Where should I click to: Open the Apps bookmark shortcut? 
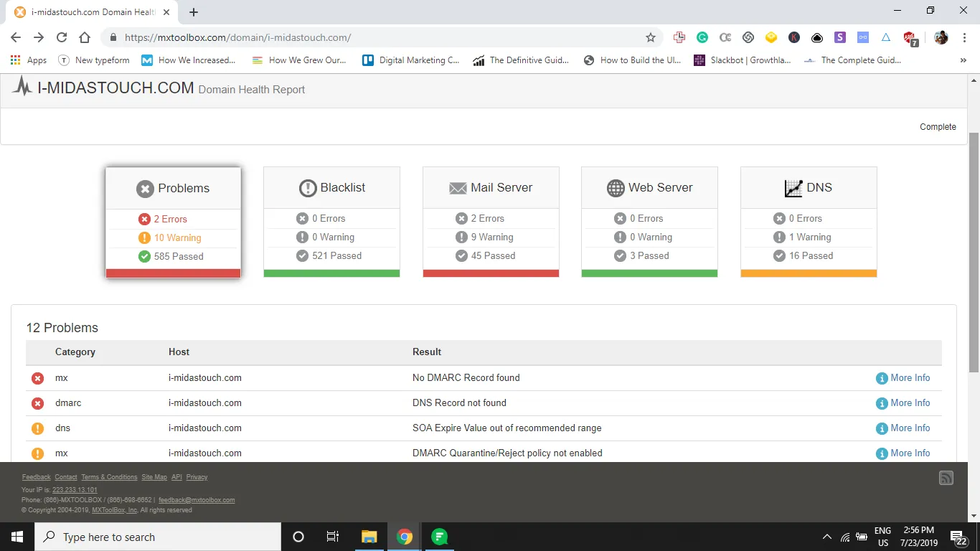29,60
